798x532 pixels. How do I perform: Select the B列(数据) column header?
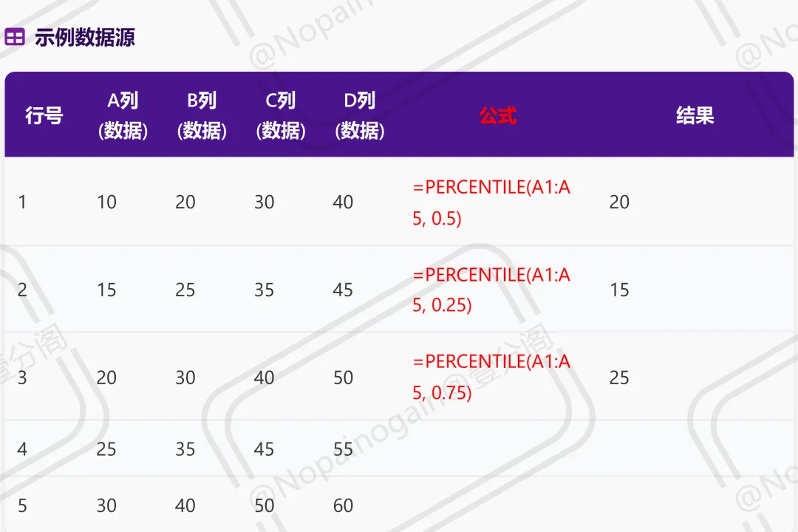tap(202, 115)
